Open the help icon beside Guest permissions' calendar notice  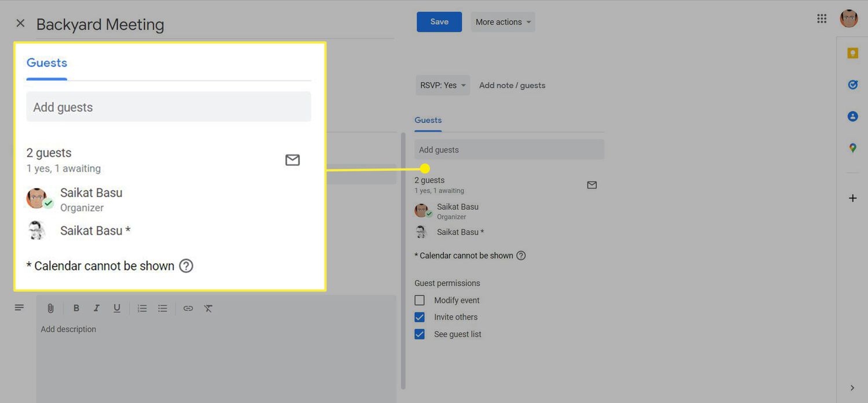click(521, 256)
